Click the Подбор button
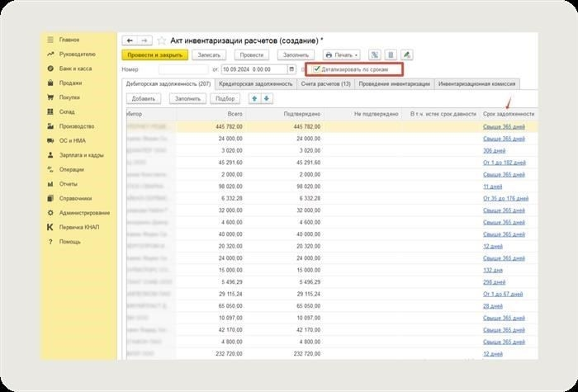This screenshot has width=578, height=392. click(x=225, y=99)
